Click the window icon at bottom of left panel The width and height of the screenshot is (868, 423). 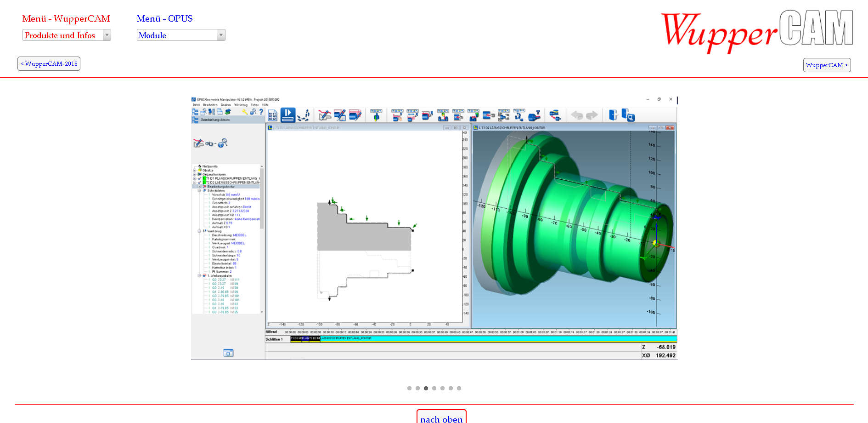point(228,353)
